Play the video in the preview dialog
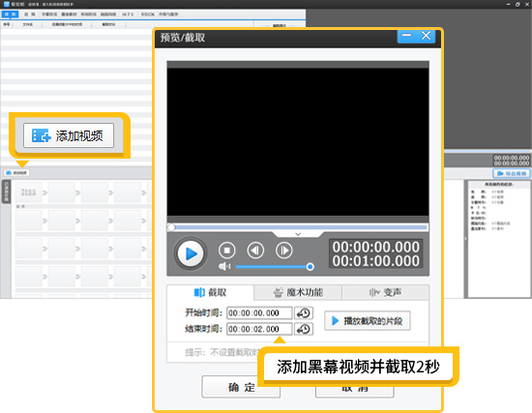The image size is (532, 413). [191, 253]
